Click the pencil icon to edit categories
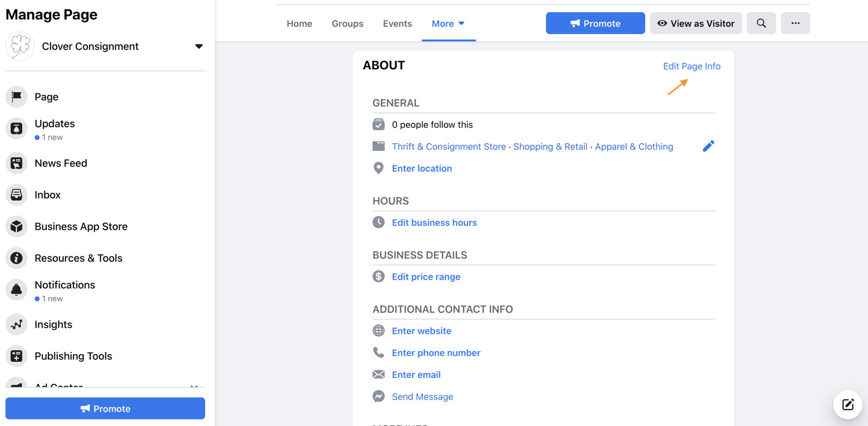The height and width of the screenshot is (426, 868). pos(708,146)
